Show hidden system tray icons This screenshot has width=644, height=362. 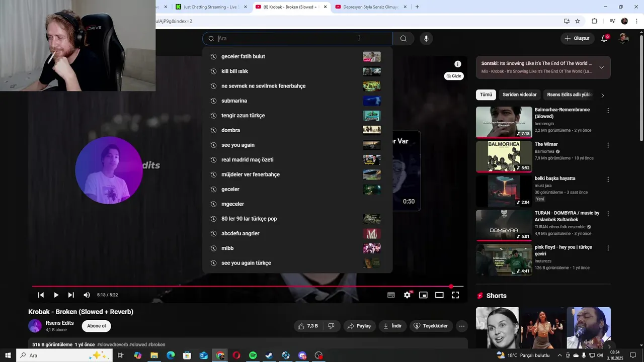point(559,355)
